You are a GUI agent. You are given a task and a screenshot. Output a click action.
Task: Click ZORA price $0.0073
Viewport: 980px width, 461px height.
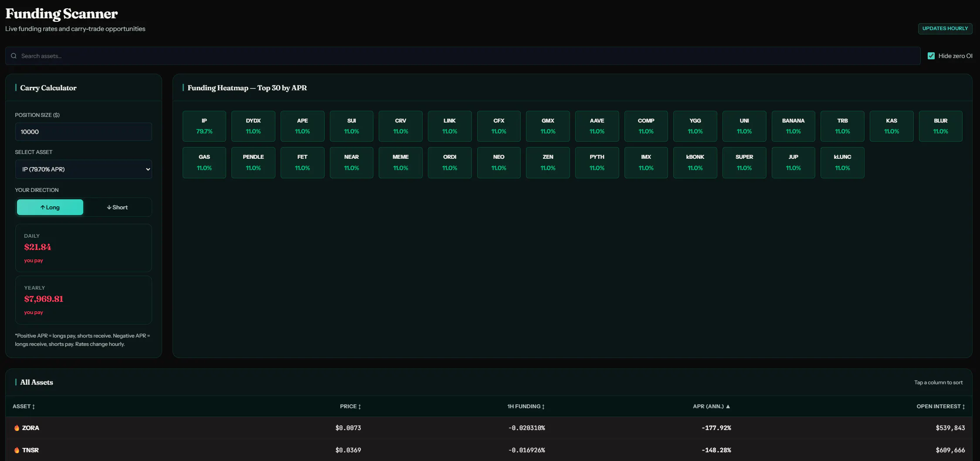coord(348,428)
